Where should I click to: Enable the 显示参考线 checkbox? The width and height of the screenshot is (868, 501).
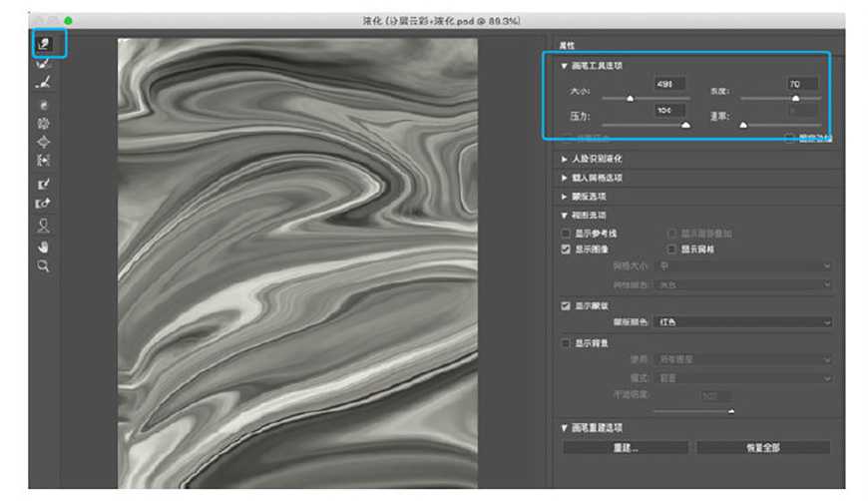click(x=566, y=234)
